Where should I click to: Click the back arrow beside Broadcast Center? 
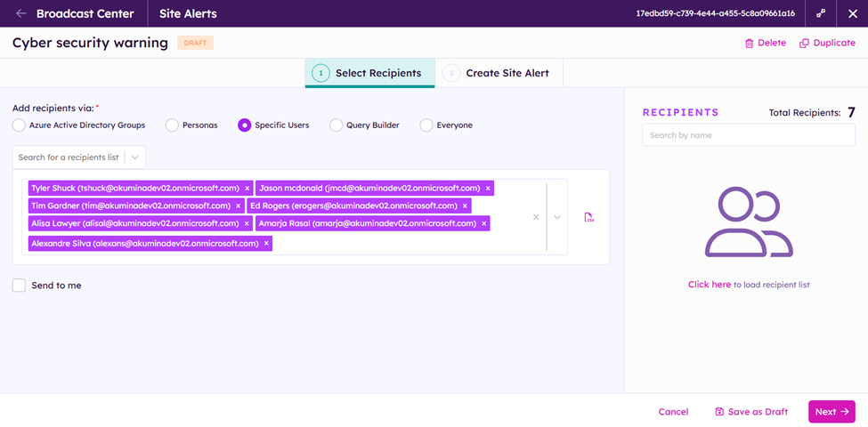click(20, 13)
